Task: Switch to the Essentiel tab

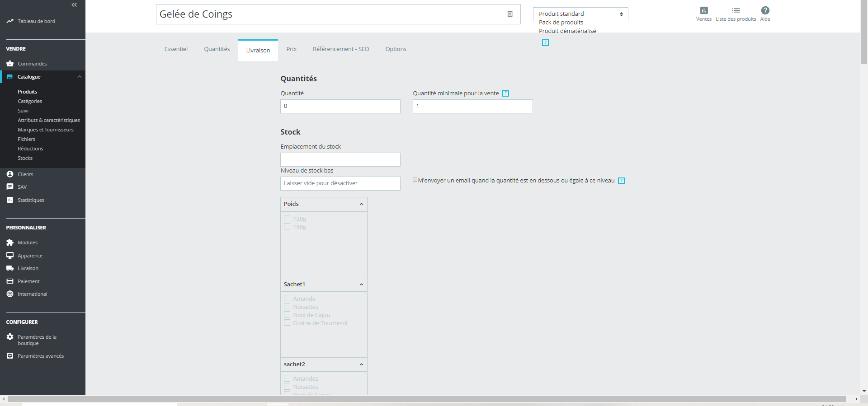Action: tap(176, 49)
